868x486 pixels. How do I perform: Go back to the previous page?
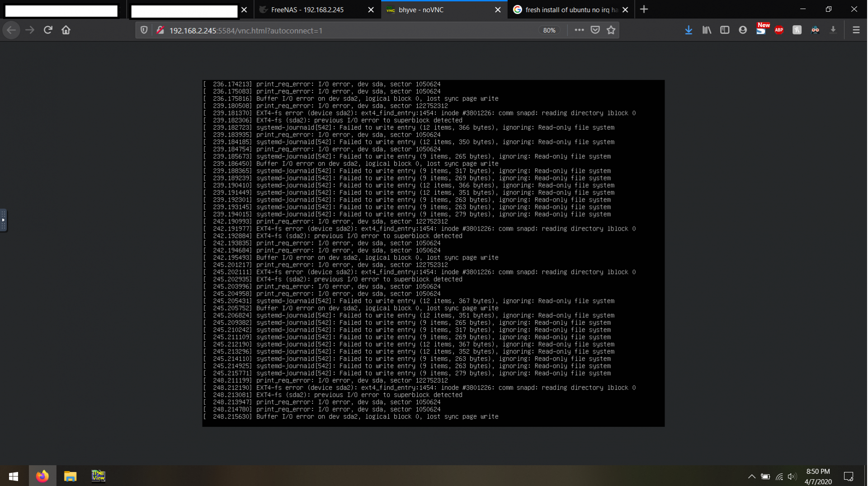coord(11,30)
